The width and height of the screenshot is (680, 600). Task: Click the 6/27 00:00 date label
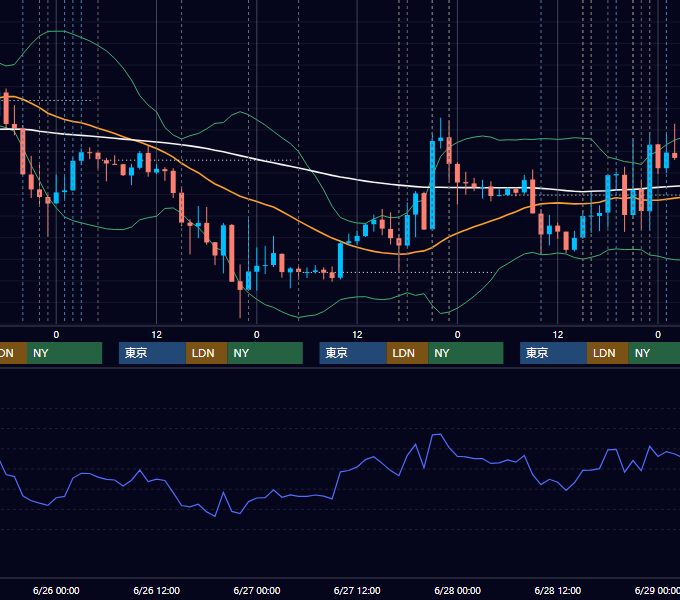(x=257, y=590)
